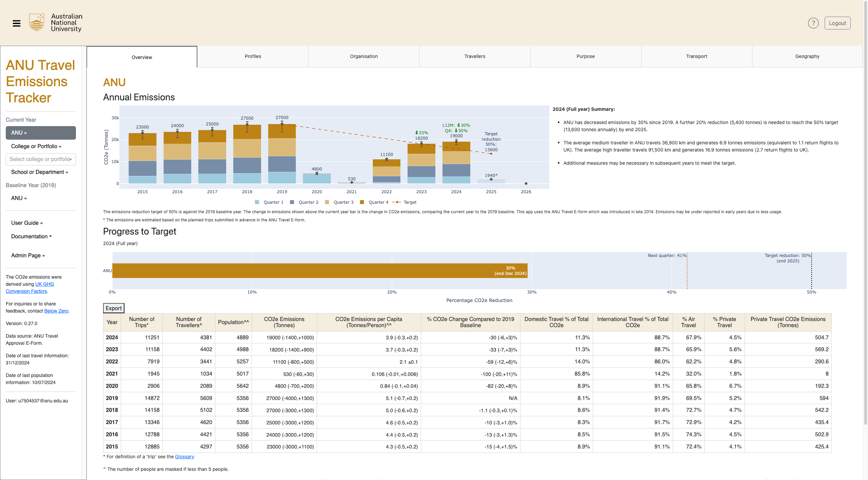Select the 2024 row year cell
Image resolution: width=868 pixels, height=480 pixels.
(112, 338)
